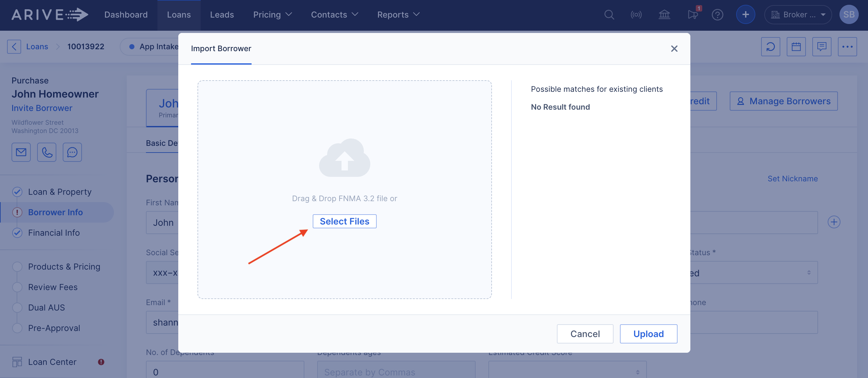The width and height of the screenshot is (868, 378).
Task: Click the Upload button
Action: (648, 334)
